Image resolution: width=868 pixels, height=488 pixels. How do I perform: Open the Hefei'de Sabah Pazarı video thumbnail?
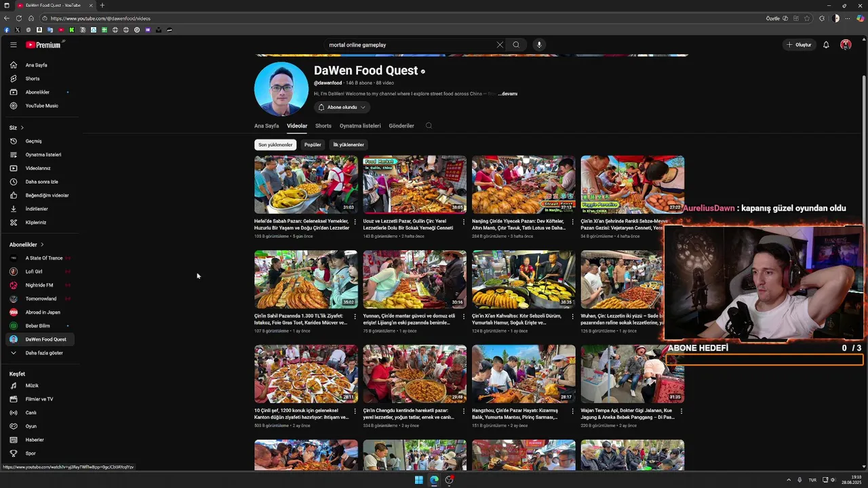[306, 185]
